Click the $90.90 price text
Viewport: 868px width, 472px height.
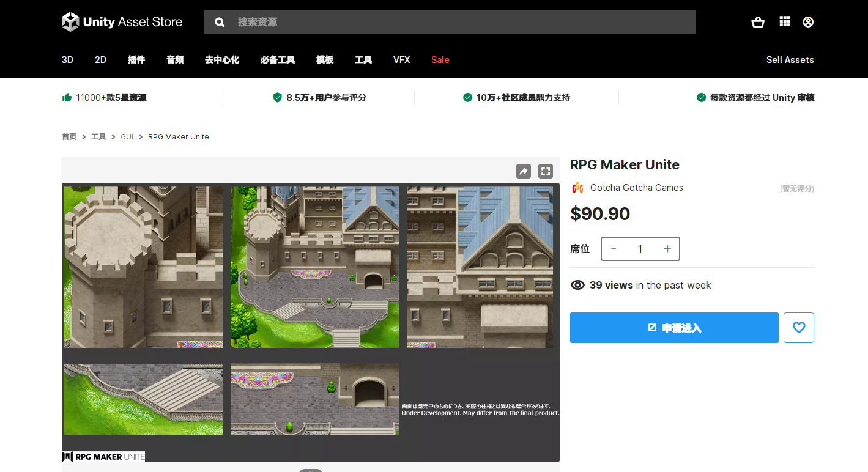pyautogui.click(x=600, y=214)
